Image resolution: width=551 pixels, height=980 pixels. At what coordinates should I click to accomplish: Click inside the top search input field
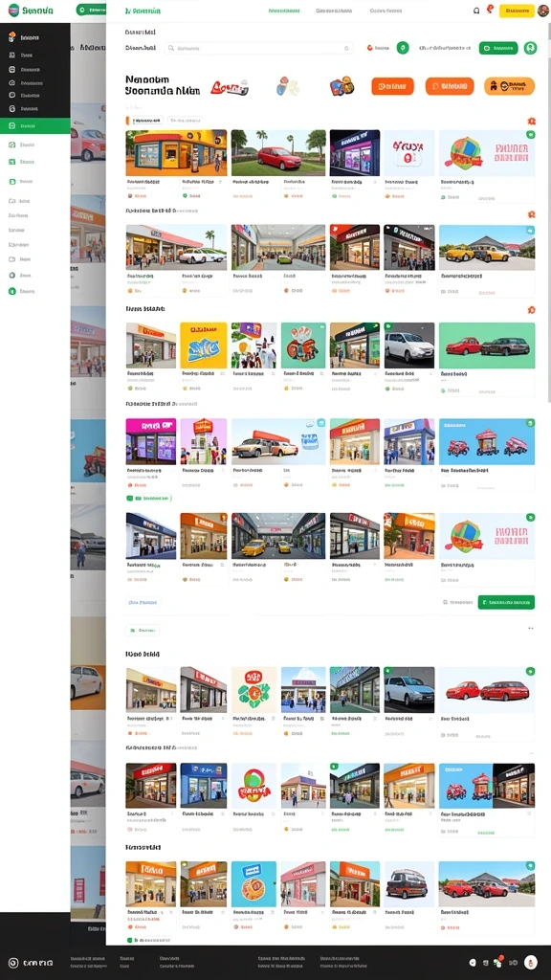pyautogui.click(x=258, y=48)
